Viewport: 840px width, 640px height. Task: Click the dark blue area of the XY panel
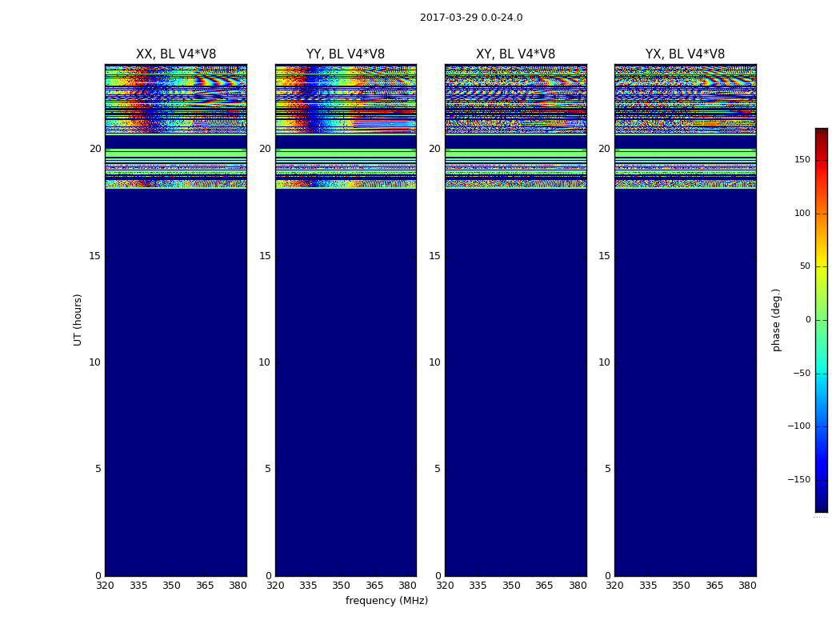(x=515, y=382)
